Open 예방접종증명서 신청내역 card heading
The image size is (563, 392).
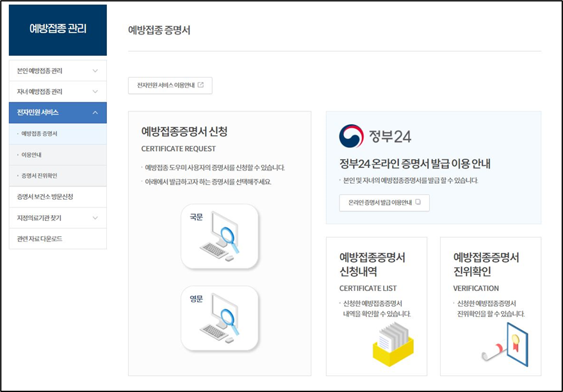[372, 264]
